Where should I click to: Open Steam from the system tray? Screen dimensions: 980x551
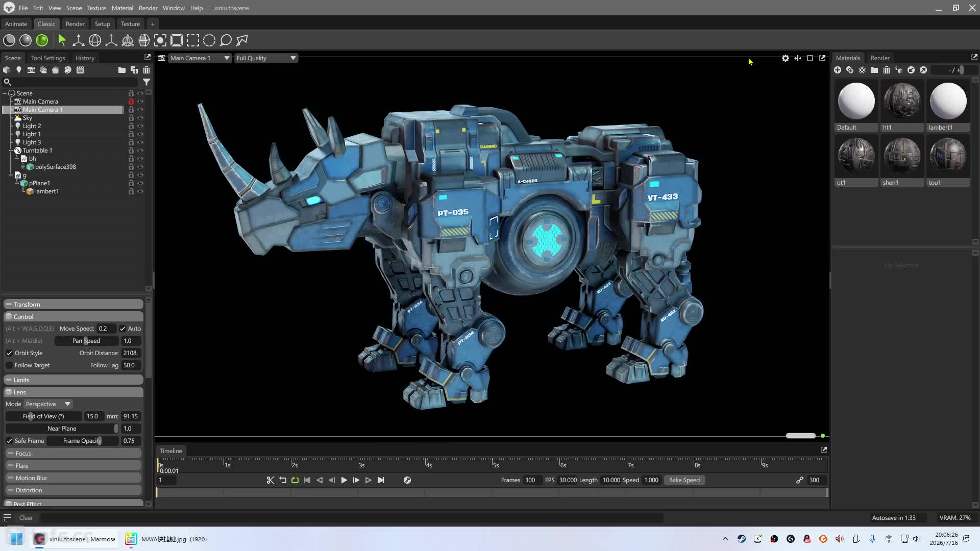point(742,539)
